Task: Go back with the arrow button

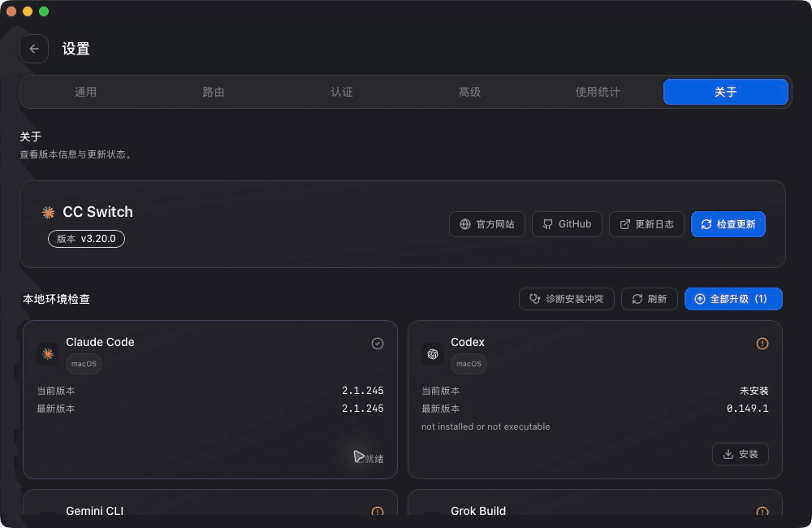Action: click(x=34, y=49)
